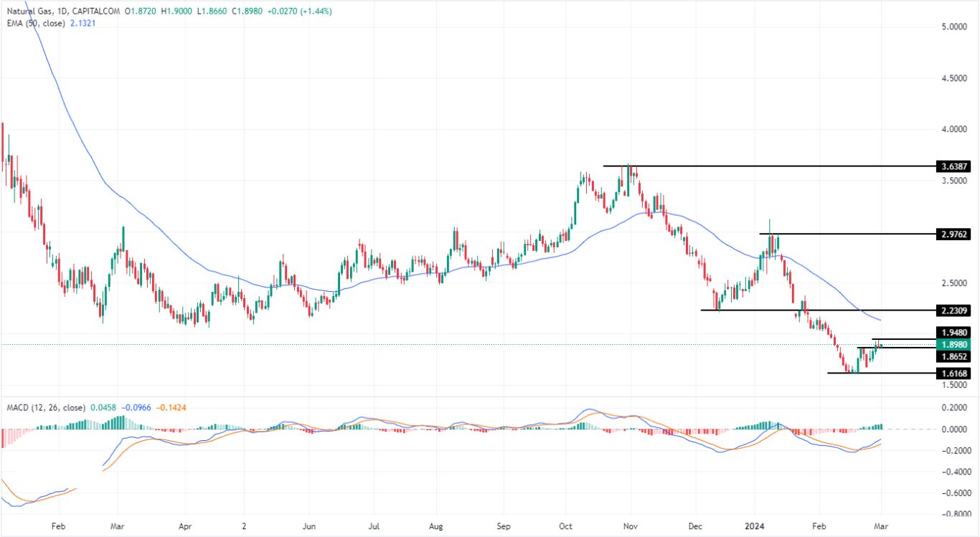Viewport: 980px width, 537px height.
Task: Click the Feb label on the time axis
Action: (57, 526)
